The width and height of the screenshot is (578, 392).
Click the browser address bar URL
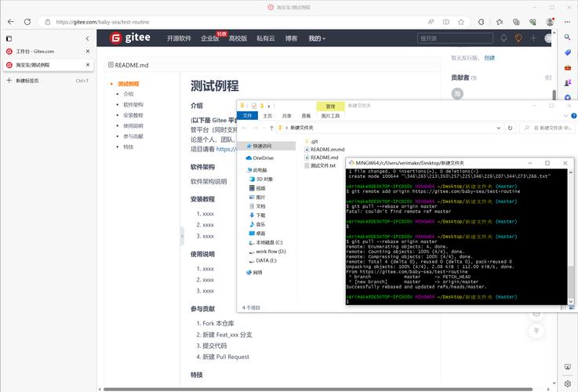tap(103, 22)
